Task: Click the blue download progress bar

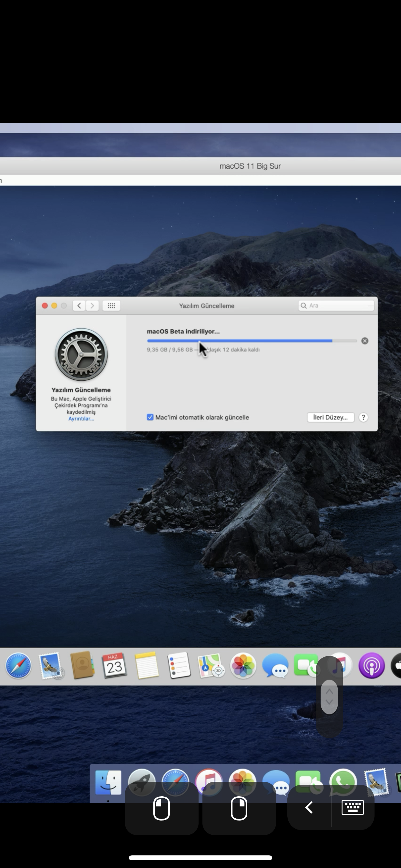Action: point(252,341)
